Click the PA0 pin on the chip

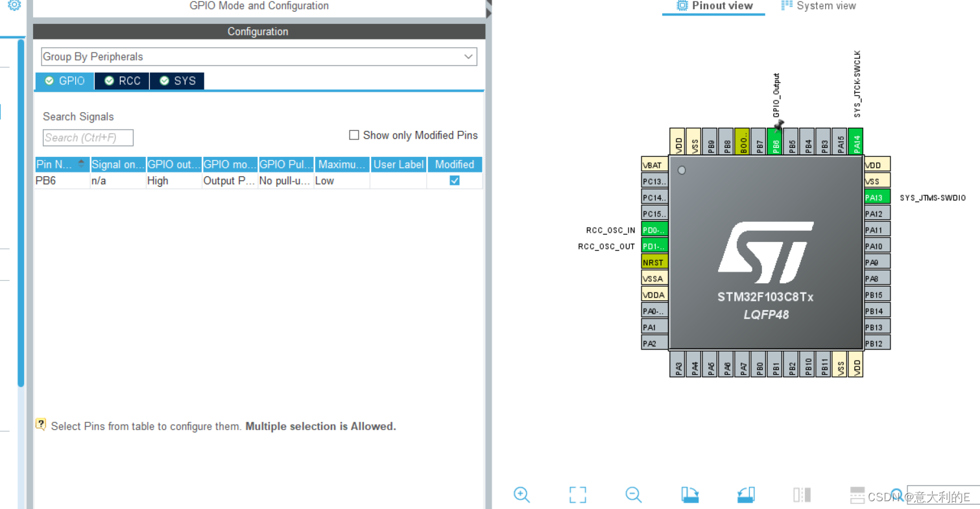(x=654, y=311)
